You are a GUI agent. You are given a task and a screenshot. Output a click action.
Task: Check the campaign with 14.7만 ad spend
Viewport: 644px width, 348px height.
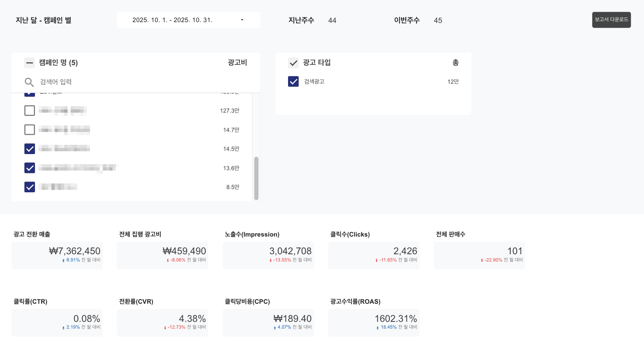(x=30, y=130)
